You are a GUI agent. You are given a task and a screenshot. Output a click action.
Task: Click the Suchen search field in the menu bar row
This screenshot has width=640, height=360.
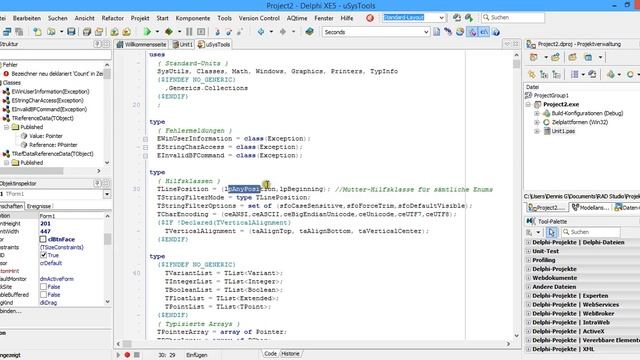(x=513, y=18)
